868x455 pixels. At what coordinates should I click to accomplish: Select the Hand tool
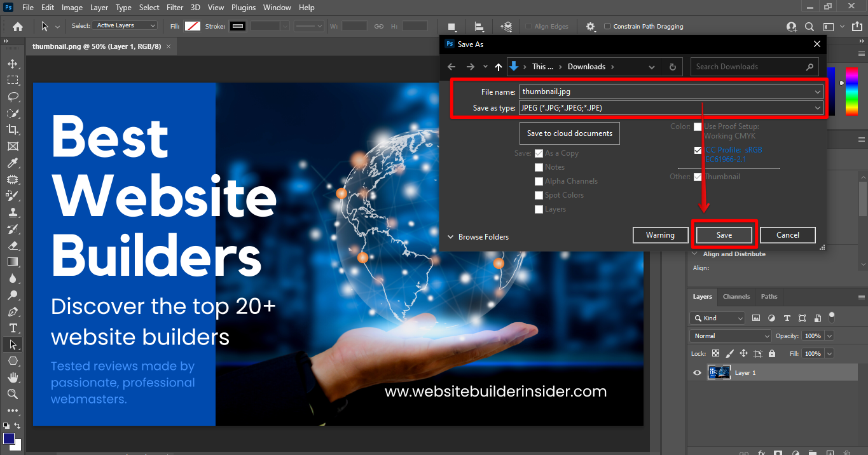(x=13, y=377)
